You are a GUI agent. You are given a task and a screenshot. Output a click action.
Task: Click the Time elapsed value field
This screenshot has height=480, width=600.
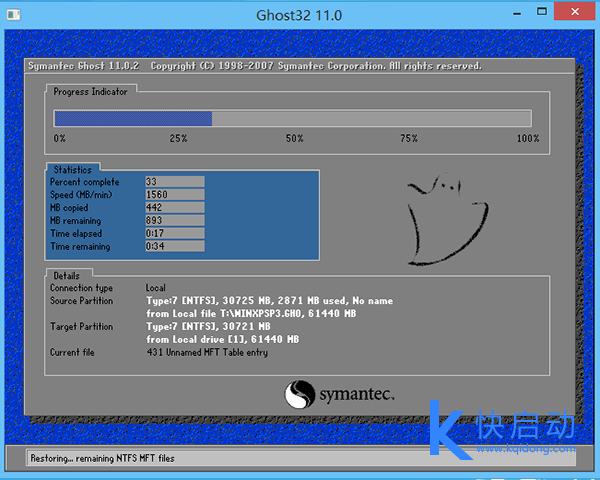175,234
